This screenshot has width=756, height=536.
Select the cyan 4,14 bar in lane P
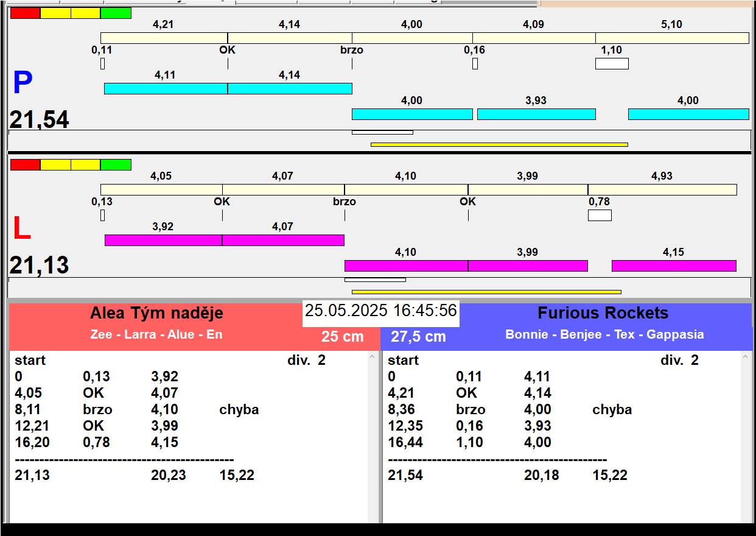point(290,88)
